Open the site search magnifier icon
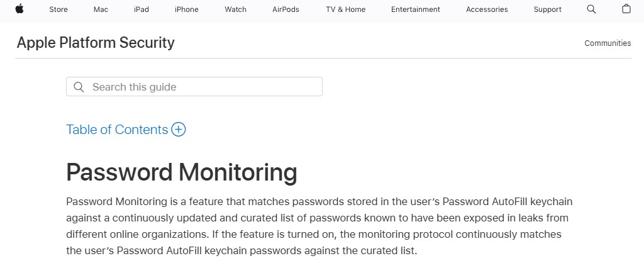 (591, 9)
